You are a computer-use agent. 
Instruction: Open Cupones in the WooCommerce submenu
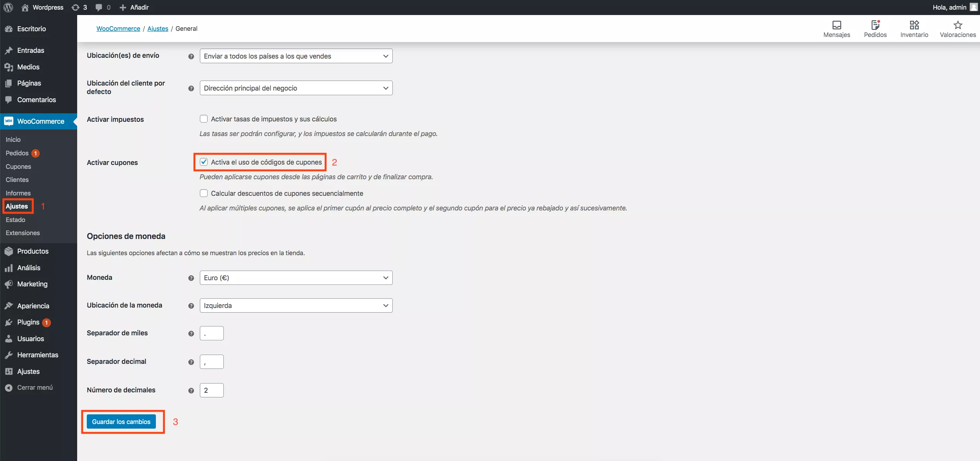[x=18, y=167]
